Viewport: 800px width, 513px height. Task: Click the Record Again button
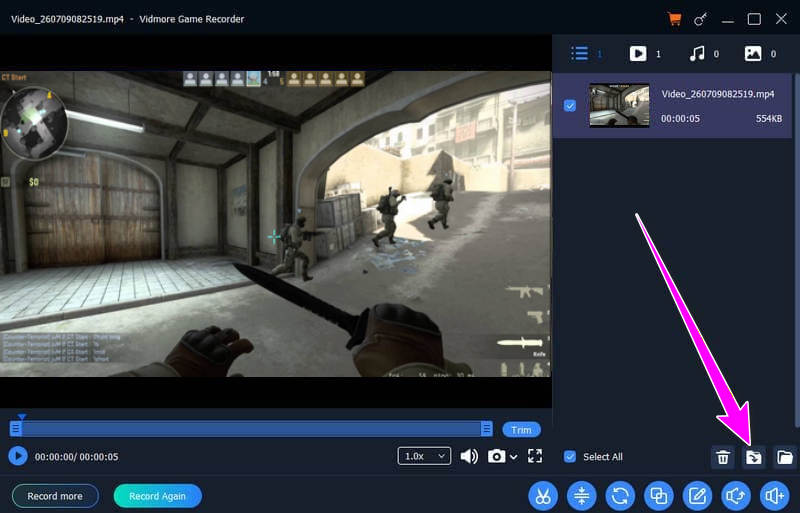(157, 496)
